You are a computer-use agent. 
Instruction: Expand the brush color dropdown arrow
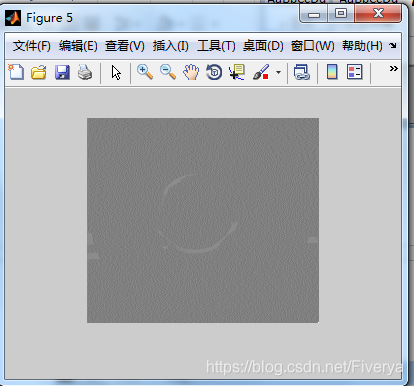(278, 72)
